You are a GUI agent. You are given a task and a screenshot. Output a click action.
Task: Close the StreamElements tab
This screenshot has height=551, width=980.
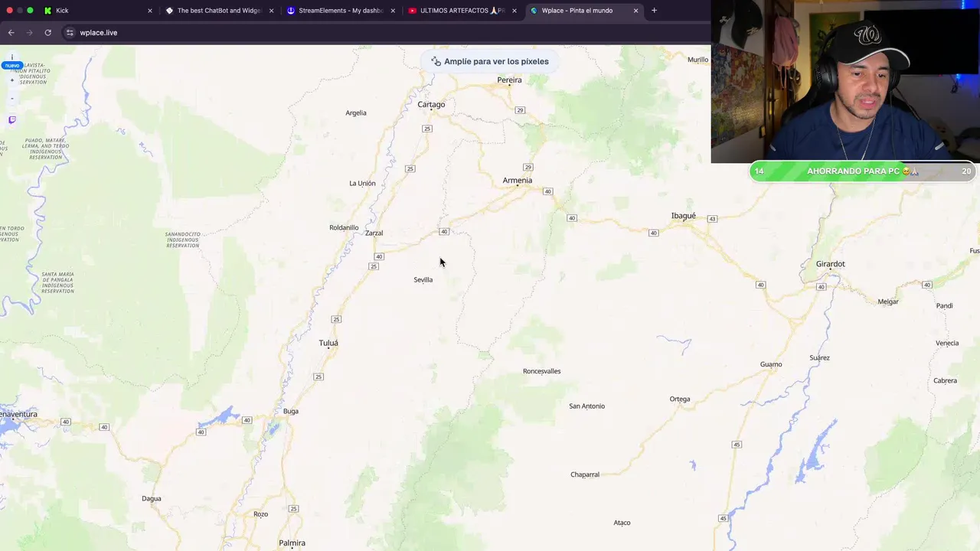click(393, 11)
